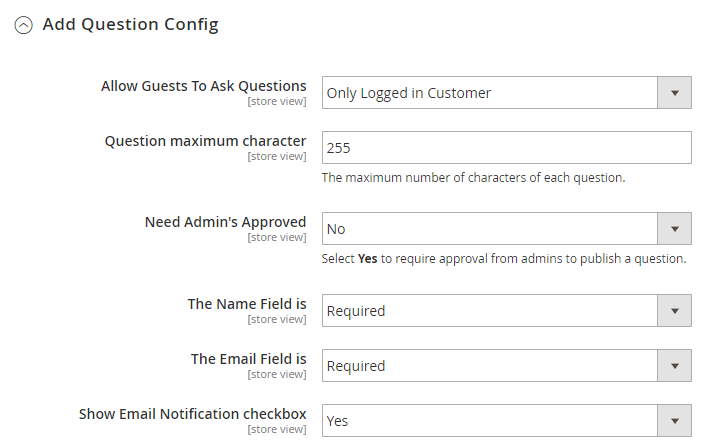Click the Email Field dropdown arrow
The width and height of the screenshot is (703, 442).
674,366
